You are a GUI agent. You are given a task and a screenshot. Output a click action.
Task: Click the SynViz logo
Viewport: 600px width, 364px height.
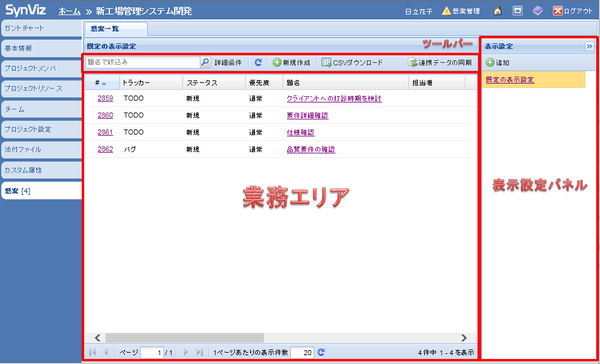(x=26, y=10)
